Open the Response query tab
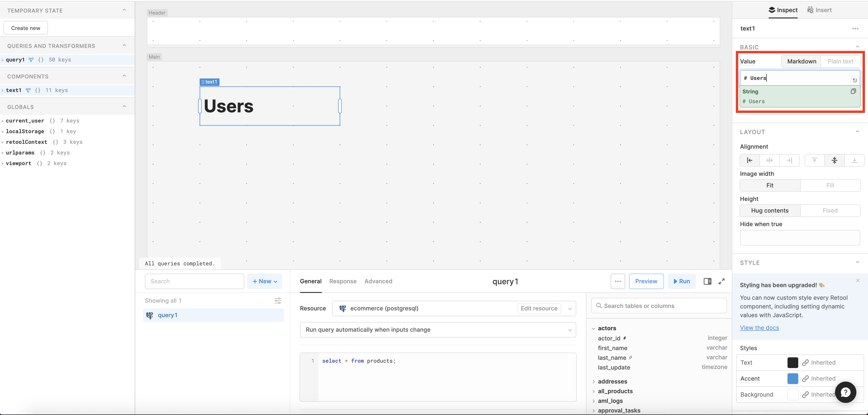The height and width of the screenshot is (415, 868). [x=343, y=281]
